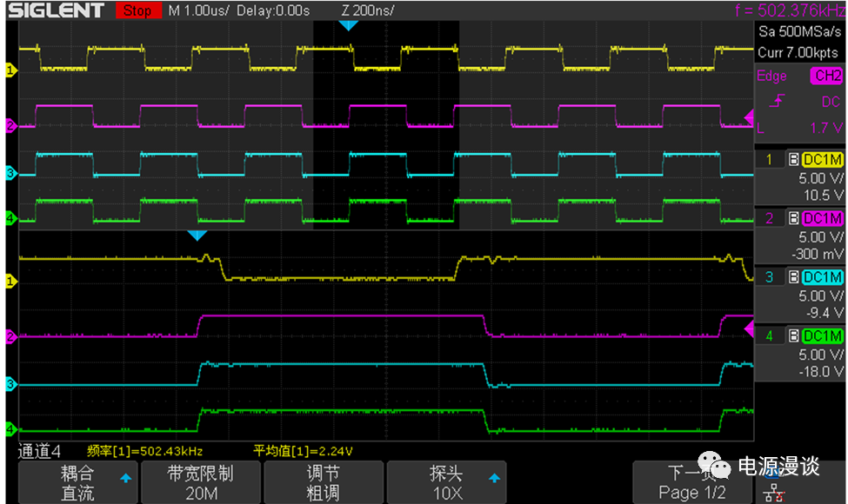Click the yellow channel 1 marker in upper window

tap(10, 70)
